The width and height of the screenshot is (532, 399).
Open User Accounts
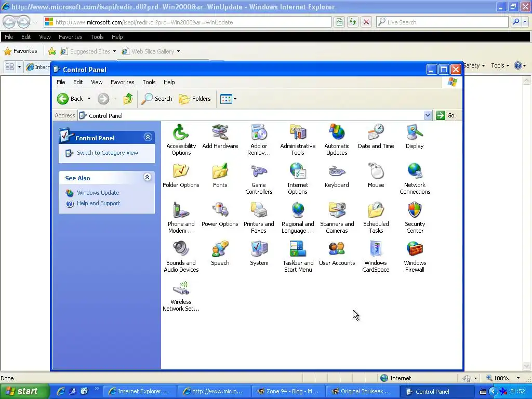click(x=337, y=254)
